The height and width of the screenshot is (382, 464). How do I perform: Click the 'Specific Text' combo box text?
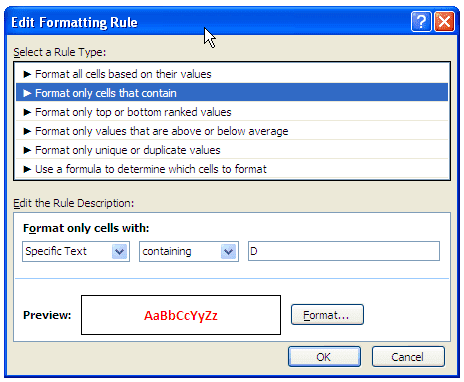56,251
